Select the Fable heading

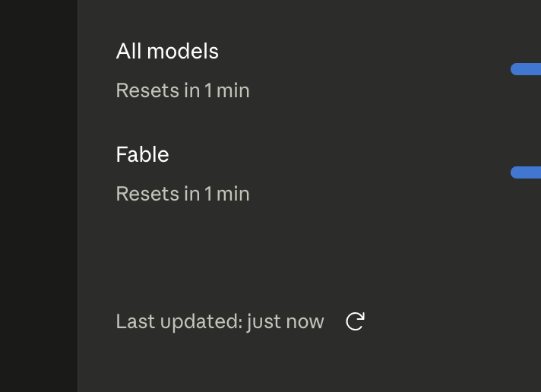pos(143,154)
